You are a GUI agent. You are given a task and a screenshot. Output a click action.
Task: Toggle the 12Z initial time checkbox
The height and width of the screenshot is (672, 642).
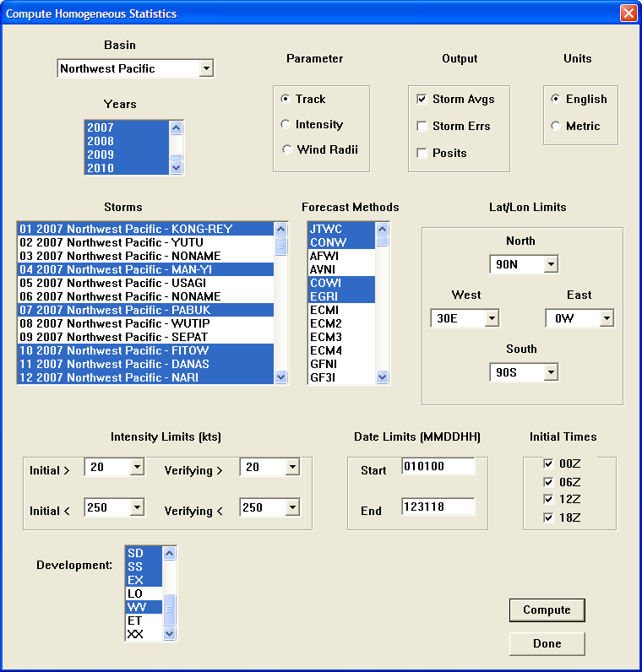click(x=548, y=499)
